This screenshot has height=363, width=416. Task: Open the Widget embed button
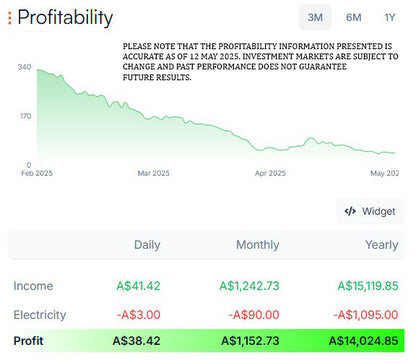pyautogui.click(x=370, y=211)
